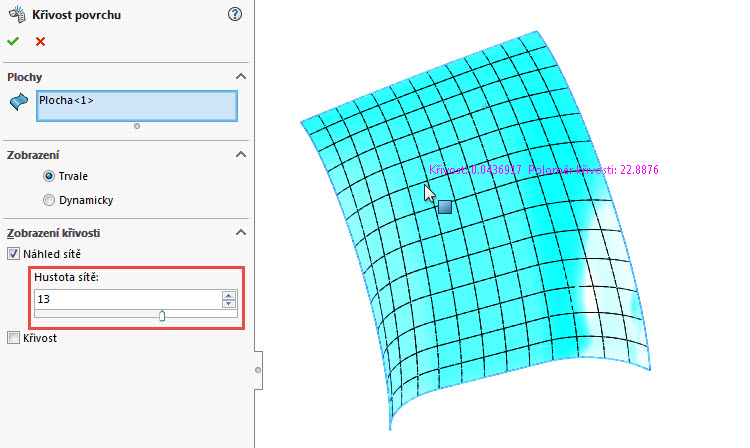Click the selection box resize handle dot
The image size is (750, 448).
coord(137,126)
